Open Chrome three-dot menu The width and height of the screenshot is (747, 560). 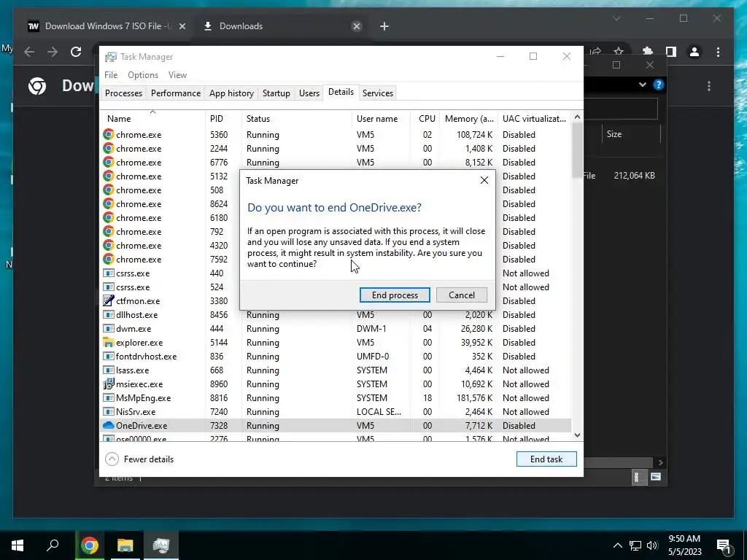[x=719, y=52]
